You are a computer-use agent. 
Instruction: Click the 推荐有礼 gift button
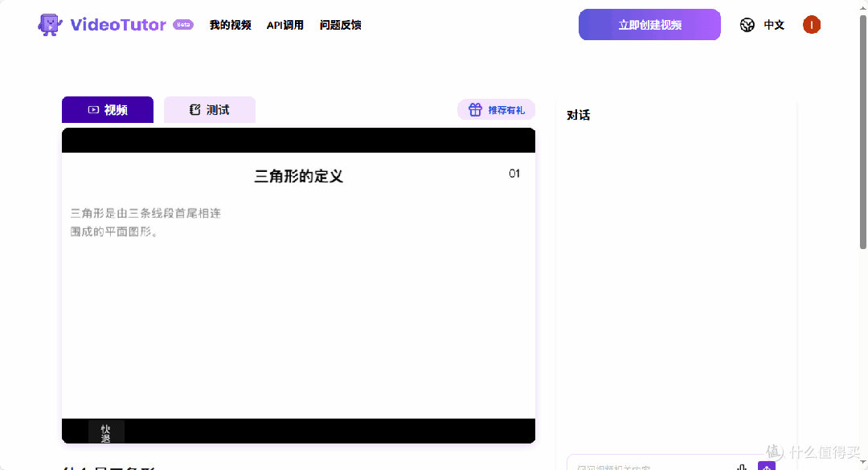[496, 109]
